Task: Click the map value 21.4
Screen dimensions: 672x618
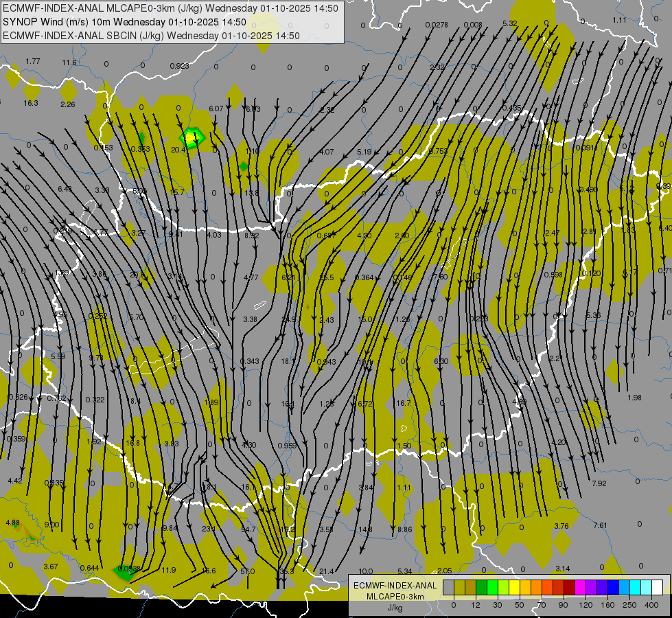Action: pos(327,571)
